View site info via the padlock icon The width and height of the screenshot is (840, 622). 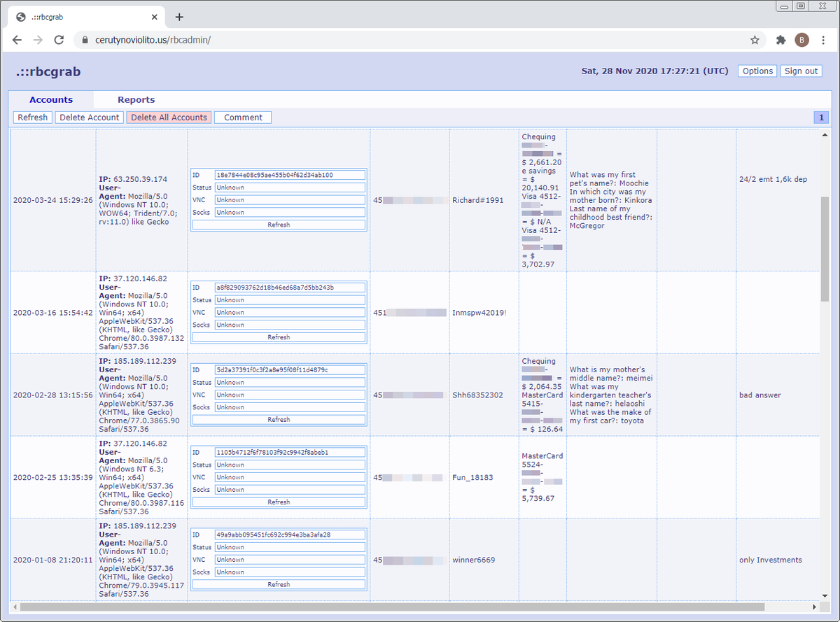tap(85, 40)
